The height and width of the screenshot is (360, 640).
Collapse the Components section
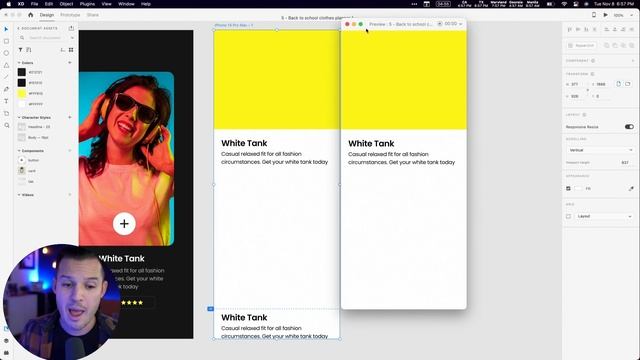(x=19, y=151)
